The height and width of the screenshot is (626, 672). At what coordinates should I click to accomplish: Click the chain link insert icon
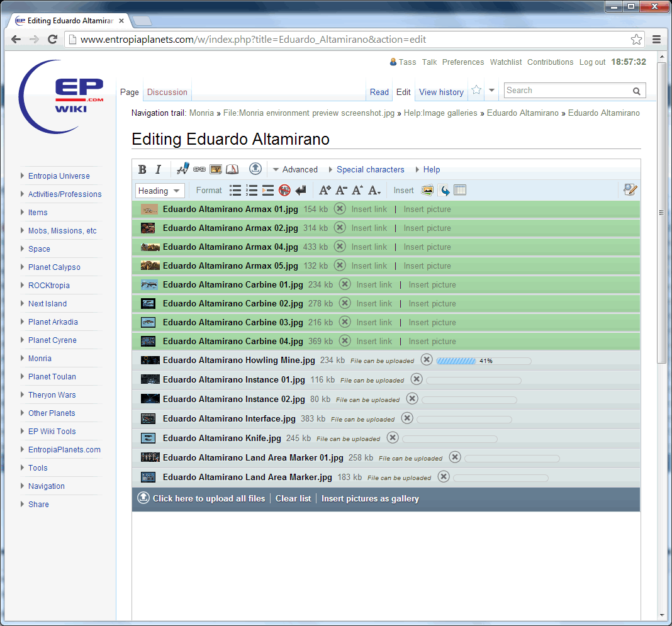199,169
